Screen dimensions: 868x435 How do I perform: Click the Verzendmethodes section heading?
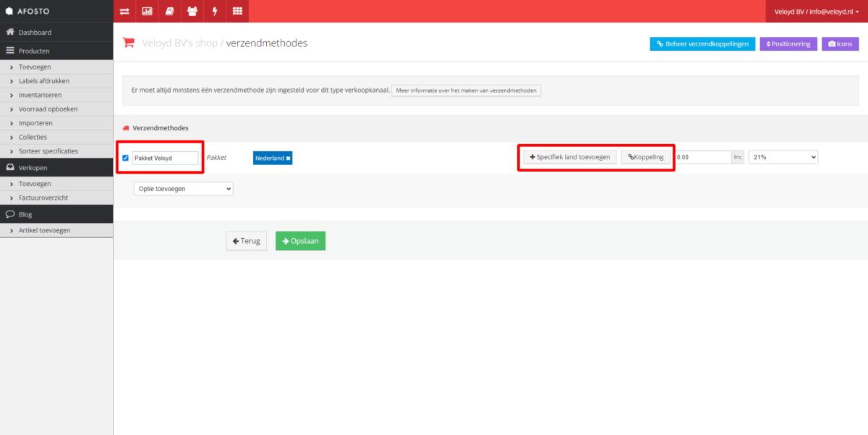click(x=160, y=127)
